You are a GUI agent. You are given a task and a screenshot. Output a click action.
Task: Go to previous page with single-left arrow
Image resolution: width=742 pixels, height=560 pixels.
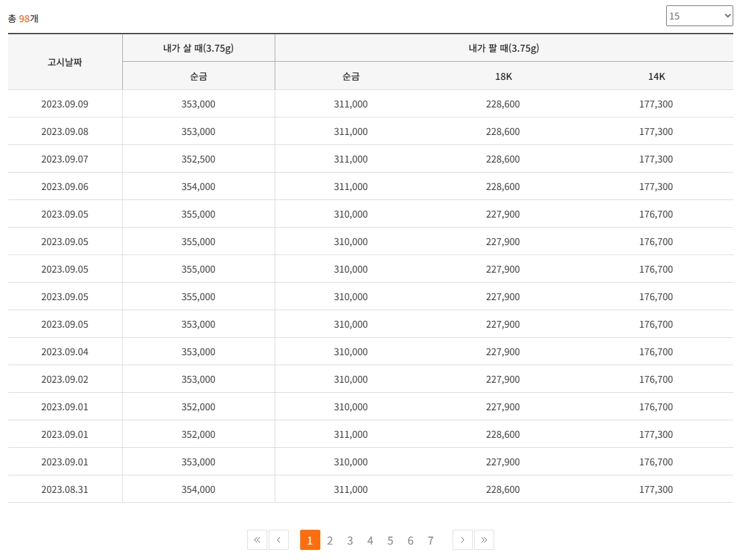(279, 540)
